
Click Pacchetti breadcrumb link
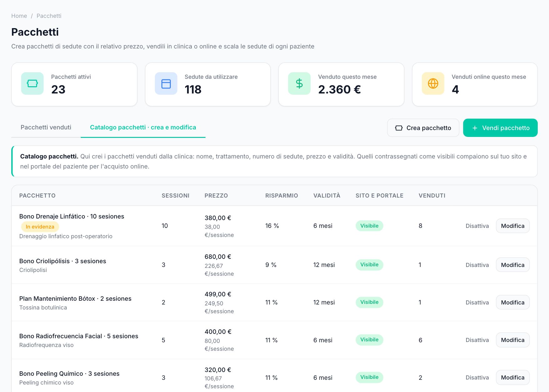click(49, 16)
